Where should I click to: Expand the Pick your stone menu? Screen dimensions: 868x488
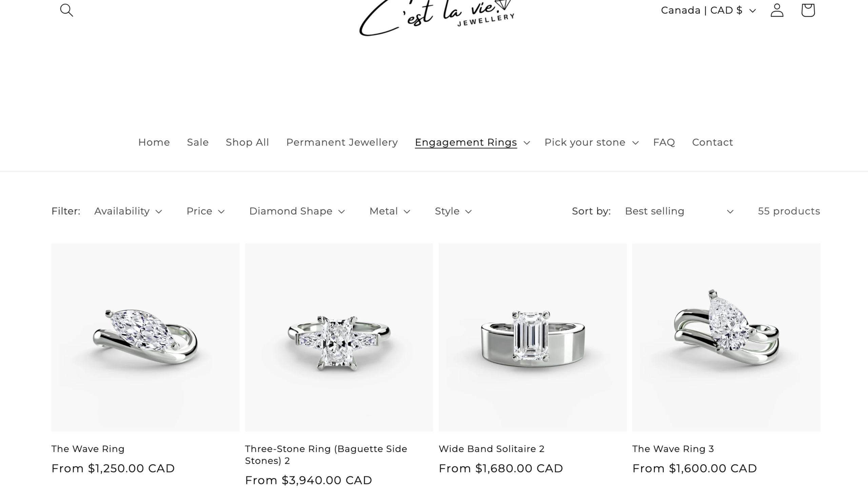(x=591, y=143)
